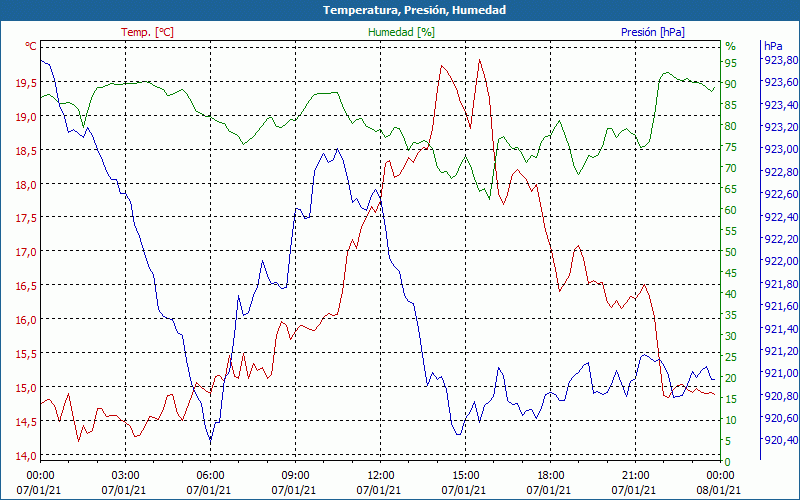Click the 95 humidity axis value
Viewport: 800px width, 500px height.
click(731, 63)
